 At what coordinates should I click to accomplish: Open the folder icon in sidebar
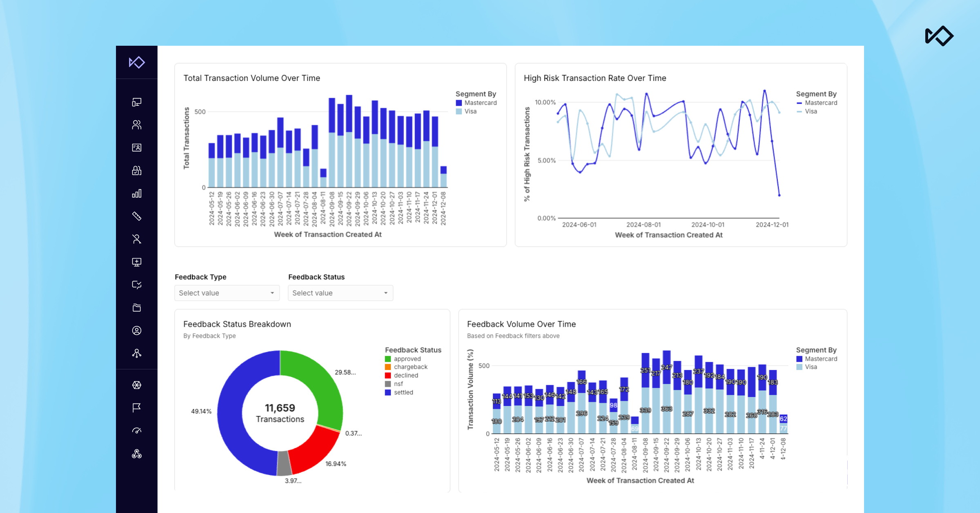[137, 308]
